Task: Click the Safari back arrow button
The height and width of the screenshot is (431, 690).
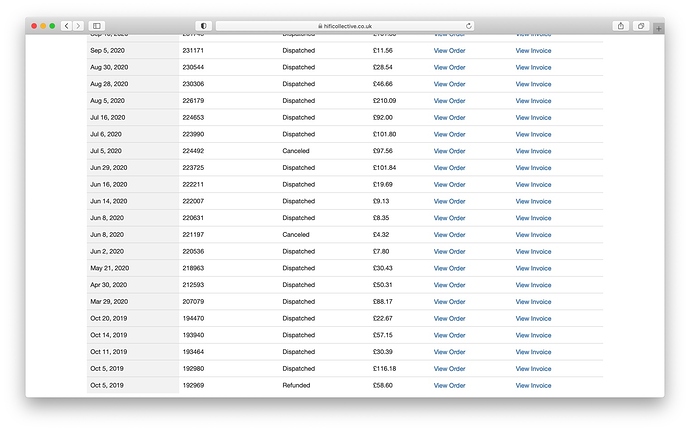Action: tap(66, 25)
